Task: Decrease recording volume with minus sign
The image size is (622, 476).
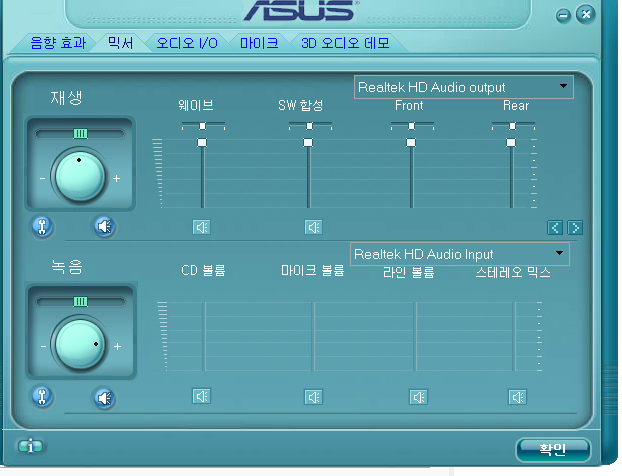Action: (43, 347)
